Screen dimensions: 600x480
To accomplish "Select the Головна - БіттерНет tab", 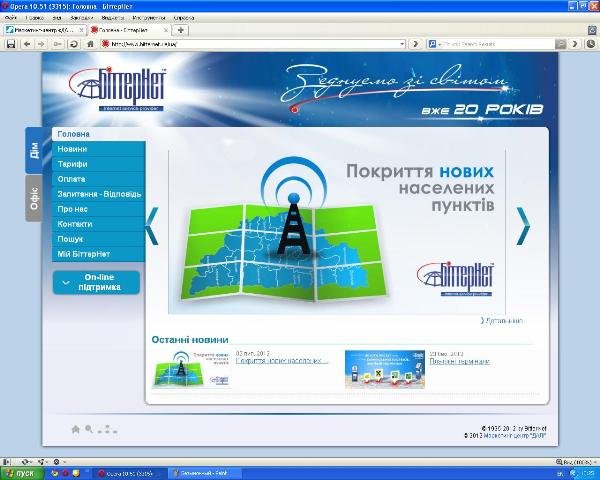I will click(x=129, y=30).
